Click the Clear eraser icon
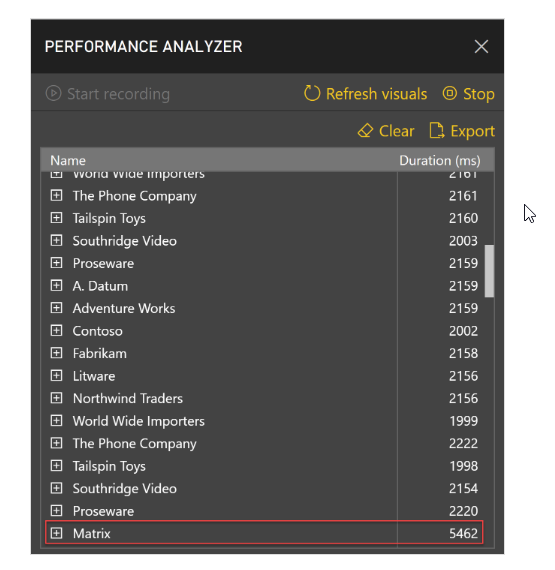Image resolution: width=555 pixels, height=570 pixels. [x=365, y=131]
